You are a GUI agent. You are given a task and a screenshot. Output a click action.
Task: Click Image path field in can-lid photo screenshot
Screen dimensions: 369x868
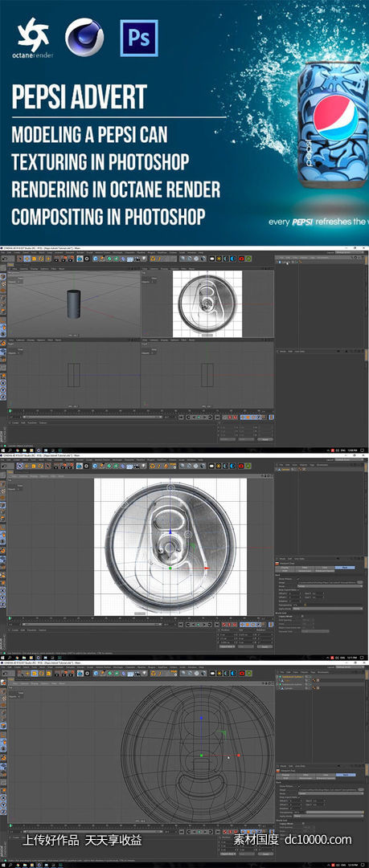pos(327,582)
